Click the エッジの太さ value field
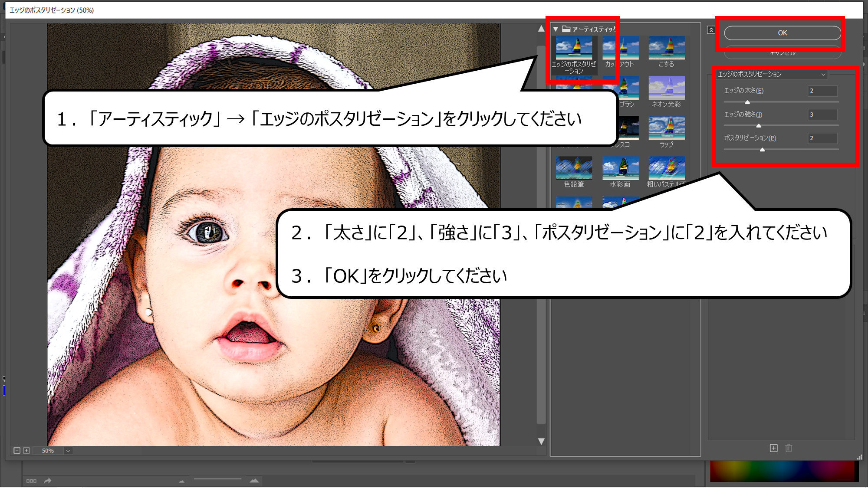This screenshot has height=488, width=868. 822,91
